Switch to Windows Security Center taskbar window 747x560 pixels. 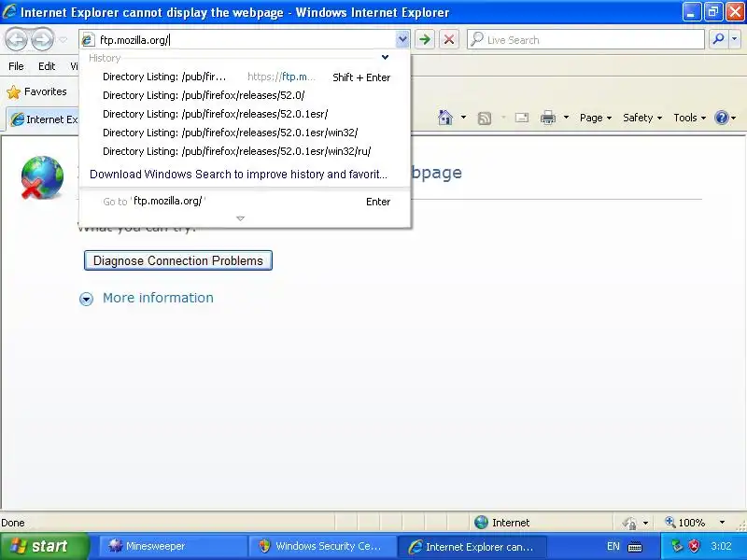click(x=322, y=546)
